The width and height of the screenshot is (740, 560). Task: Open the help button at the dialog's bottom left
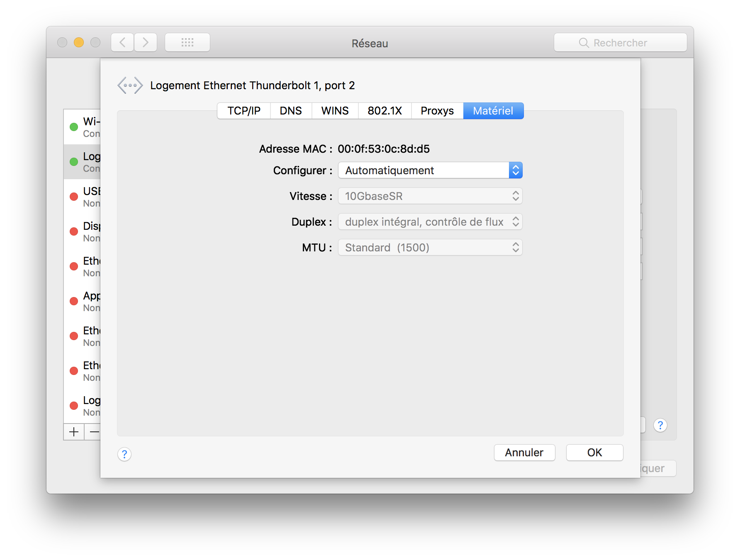pyautogui.click(x=124, y=454)
